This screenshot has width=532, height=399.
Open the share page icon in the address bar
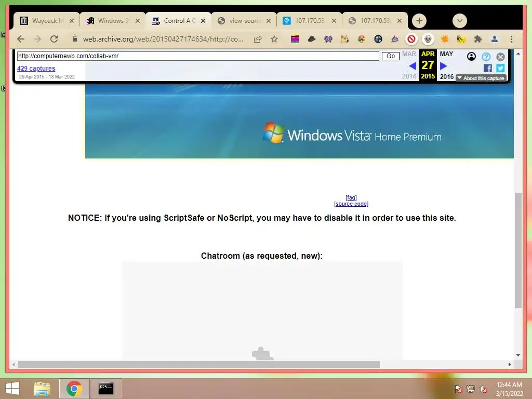click(x=258, y=39)
